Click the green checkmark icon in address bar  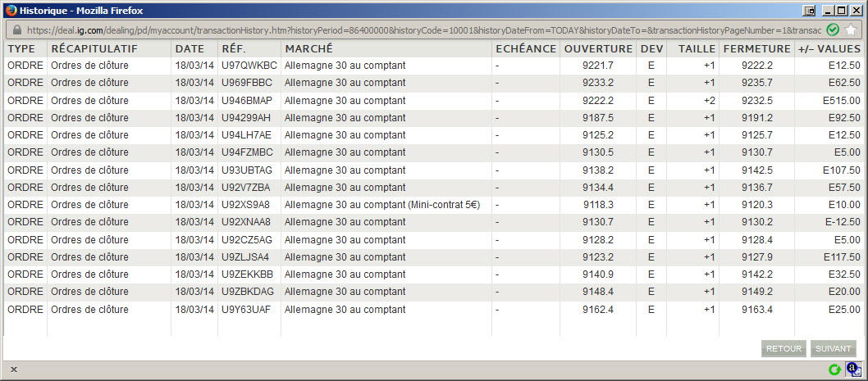pyautogui.click(x=833, y=29)
